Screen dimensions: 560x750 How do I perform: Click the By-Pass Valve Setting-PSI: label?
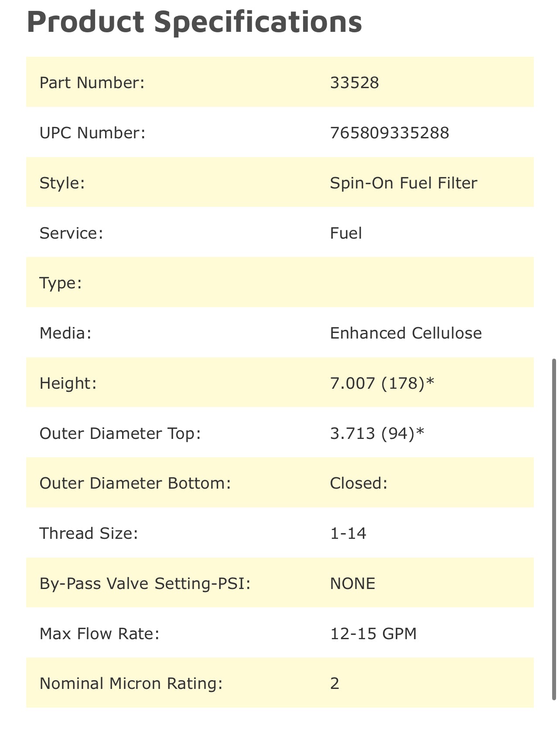point(145,583)
